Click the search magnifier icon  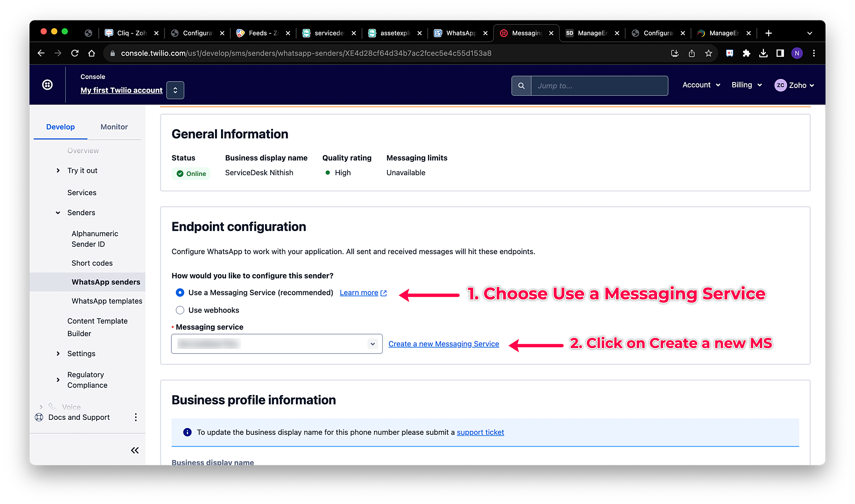[x=521, y=86]
